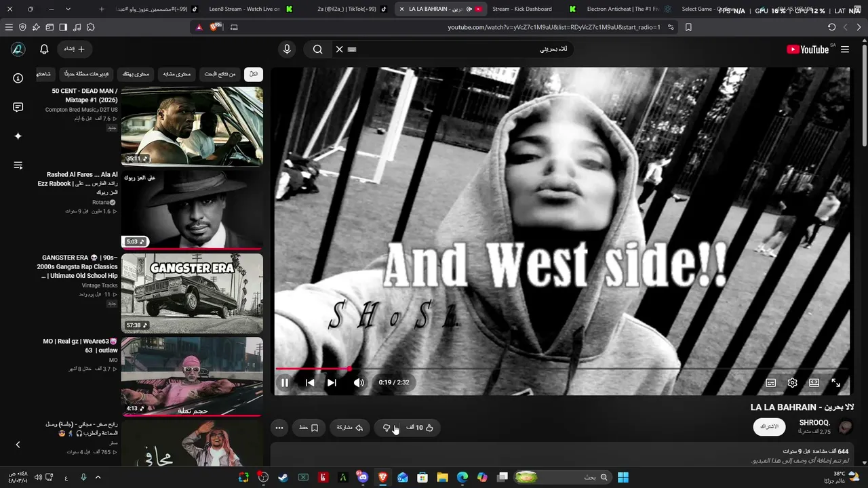Open Brave music note toolbar icon

coord(77,27)
